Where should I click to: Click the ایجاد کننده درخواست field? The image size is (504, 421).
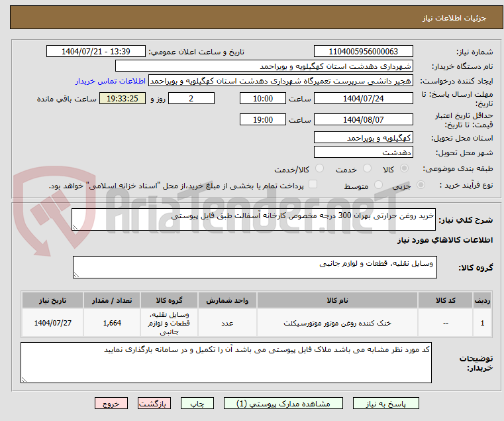click(281, 81)
